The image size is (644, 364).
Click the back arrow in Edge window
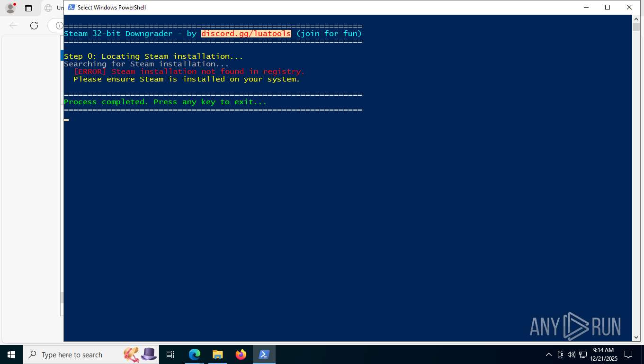pyautogui.click(x=13, y=26)
